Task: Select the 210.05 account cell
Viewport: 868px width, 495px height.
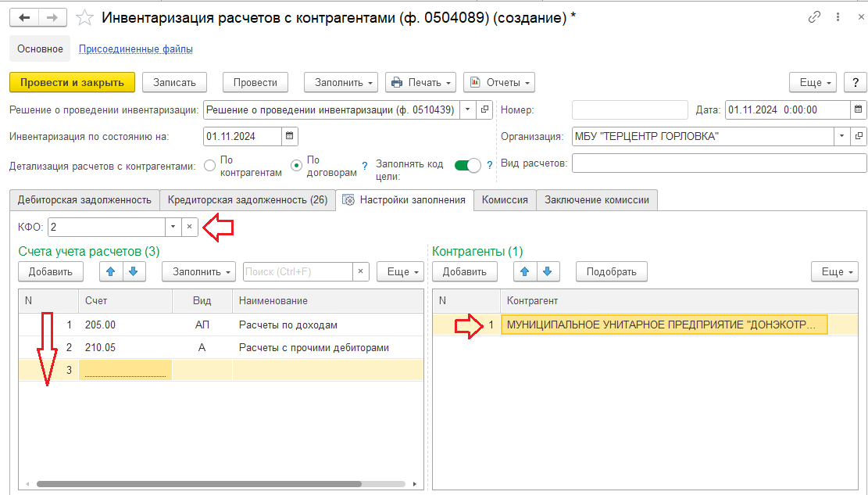Action: (x=126, y=347)
